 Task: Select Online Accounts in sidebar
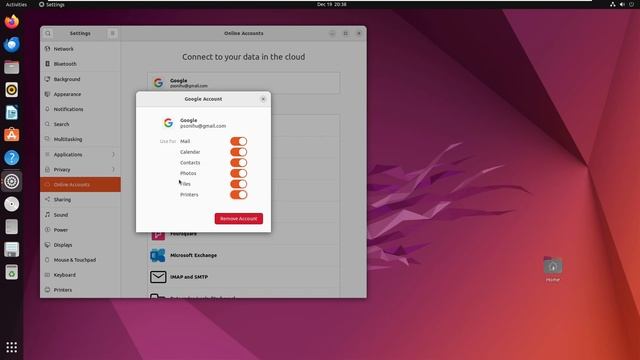pos(80,184)
